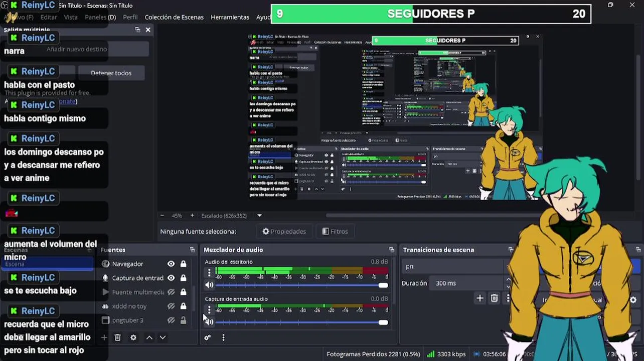Click the Propiedades button
The width and height of the screenshot is (644, 361).
[x=284, y=231]
